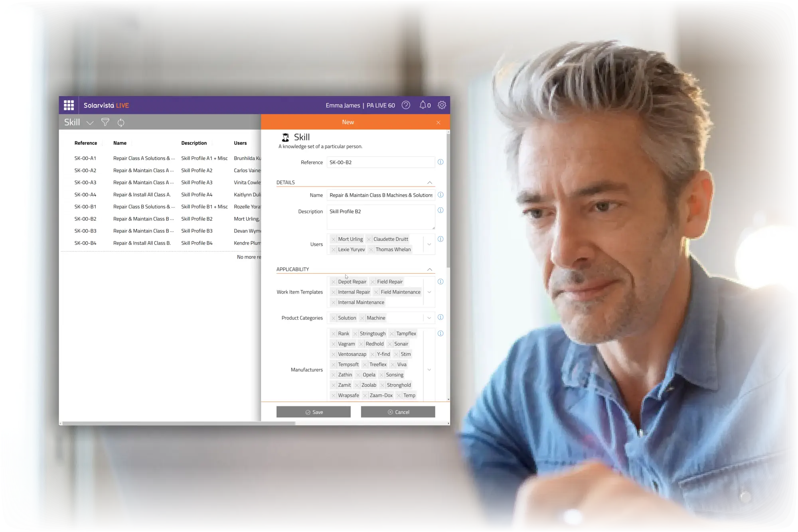
Task: Open the settings gear icon
Action: coord(442,105)
